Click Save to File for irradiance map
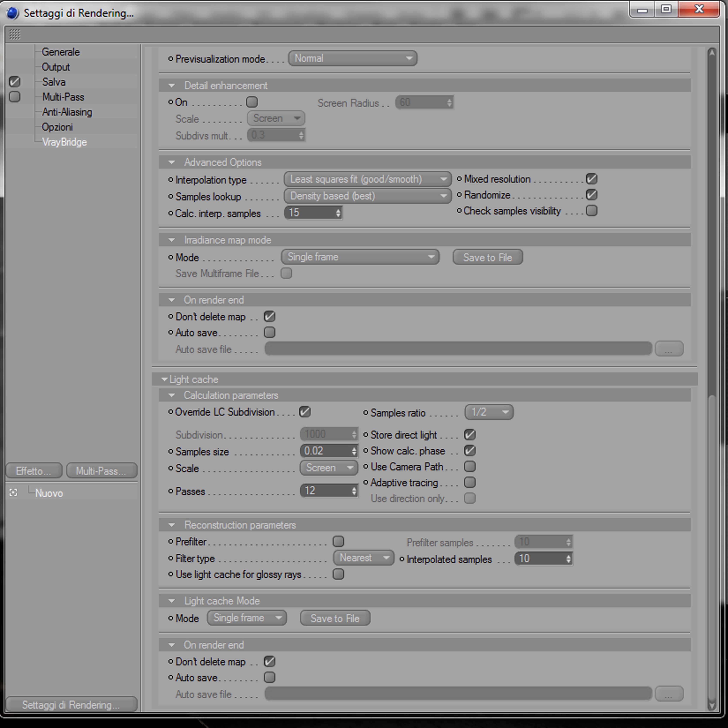Viewport: 728px width, 728px height. 487,257
